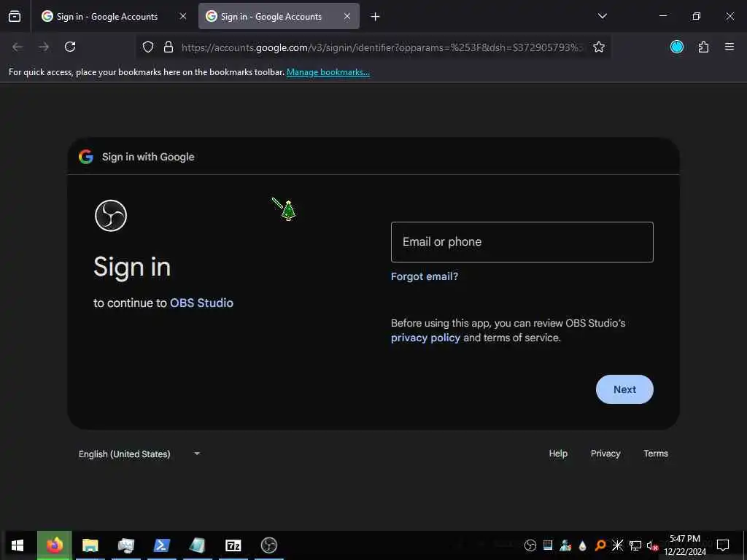Open 7-Zip from the taskbar
The image size is (747, 560).
pos(233,545)
